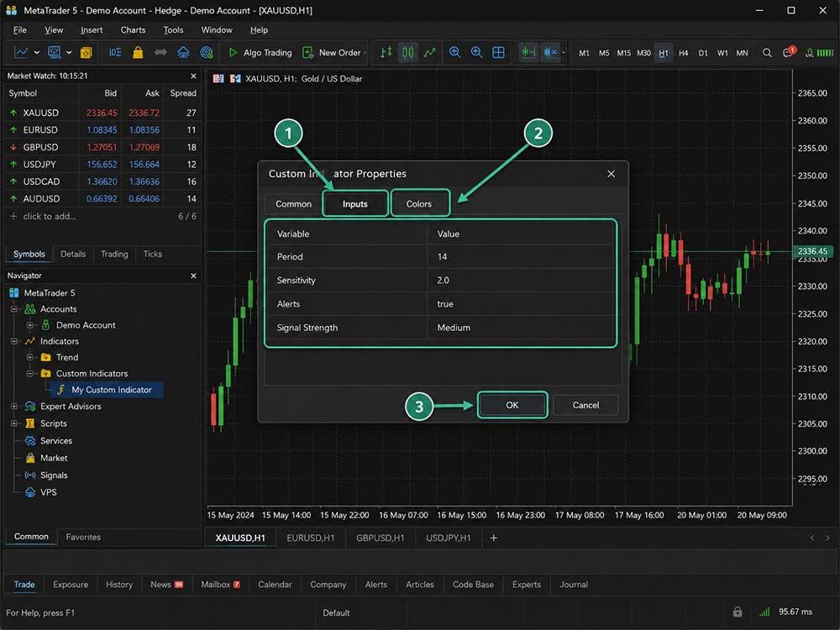Open the chat notifications icon with red badge
Image resolution: width=840 pixels, height=630 pixels.
pyautogui.click(x=789, y=52)
